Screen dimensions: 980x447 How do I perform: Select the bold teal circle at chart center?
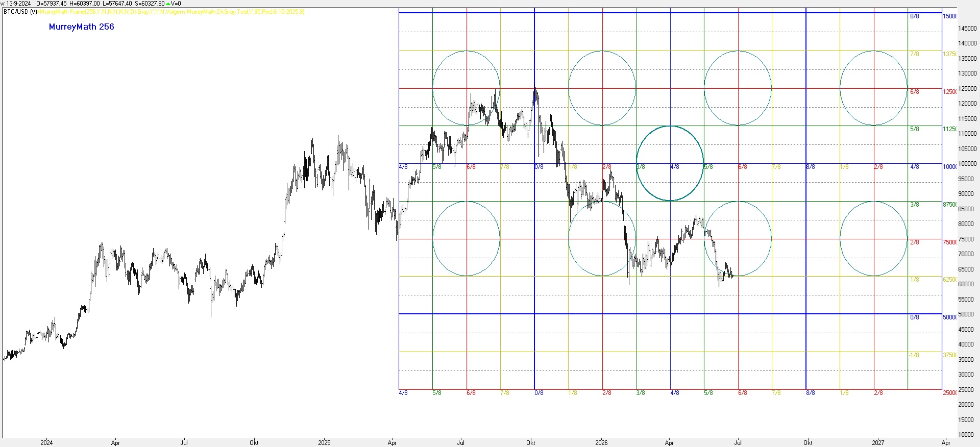point(670,163)
